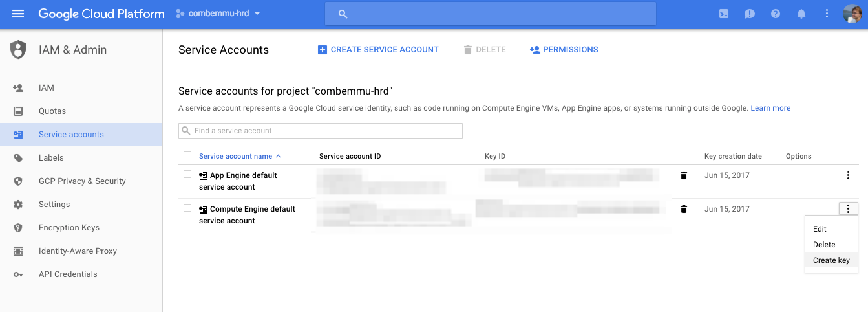Choose Create key from the options menu
The width and height of the screenshot is (868, 312).
tap(831, 260)
